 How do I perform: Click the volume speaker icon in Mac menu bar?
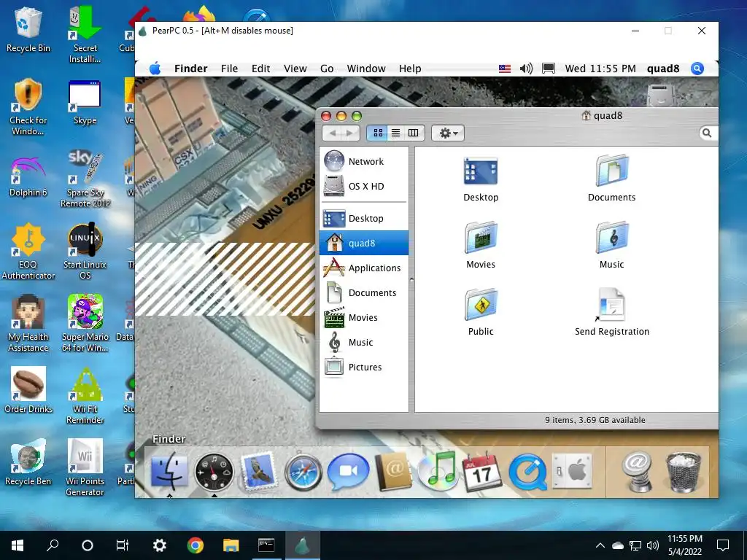tap(526, 69)
